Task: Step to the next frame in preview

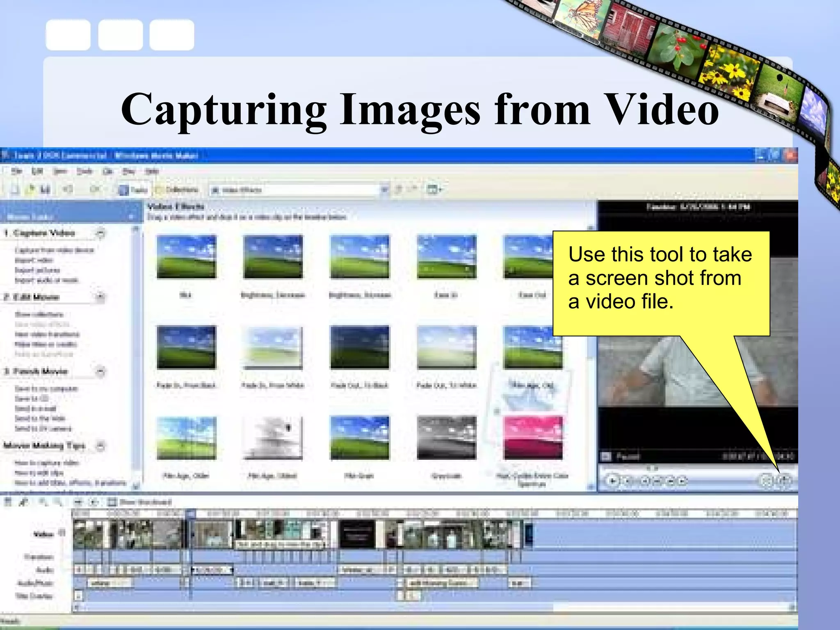Action: pos(671,480)
